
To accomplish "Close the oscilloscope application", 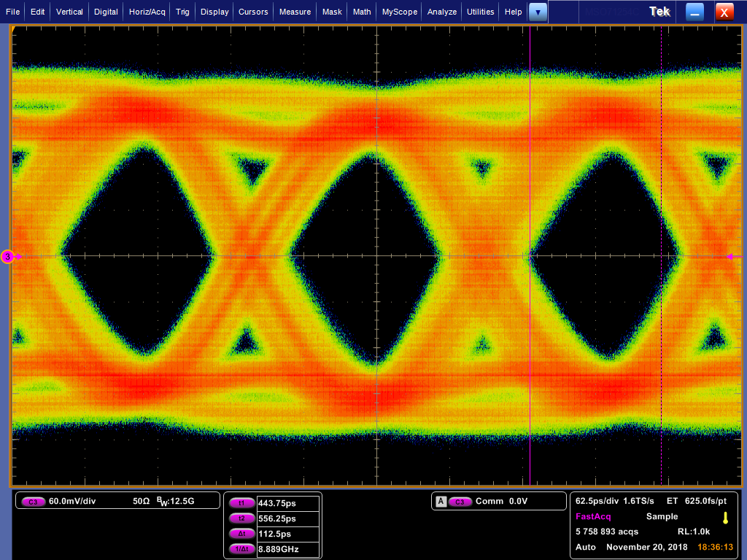I will [724, 12].
